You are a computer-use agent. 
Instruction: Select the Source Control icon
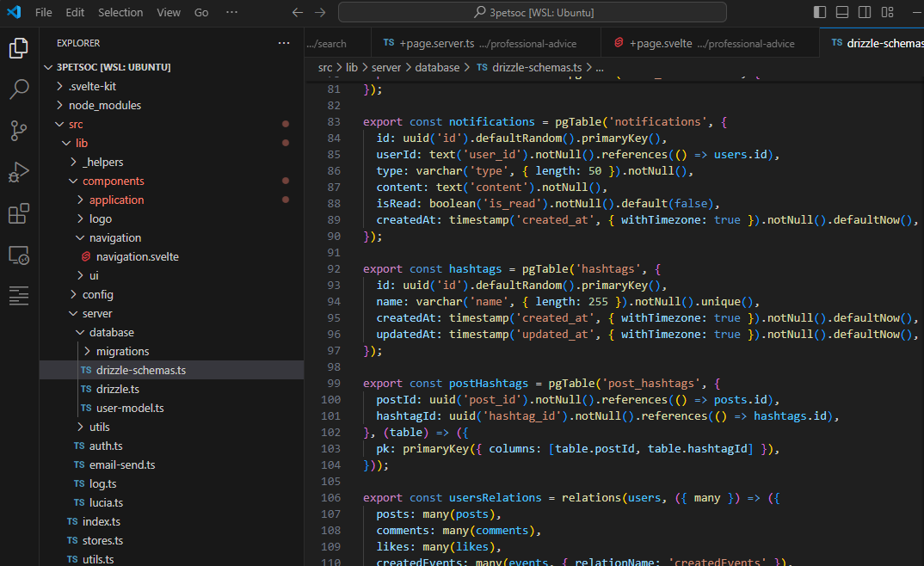pyautogui.click(x=18, y=131)
